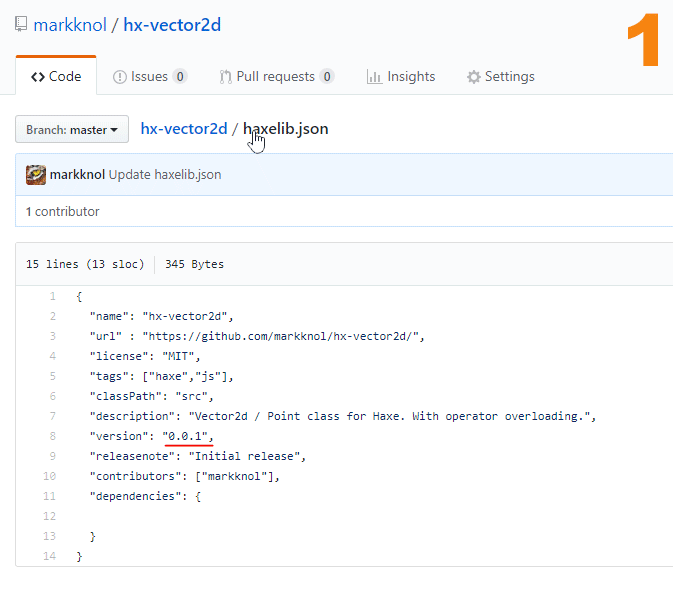673x600 pixels.
Task: Click the '345 Bytes' file size text
Action: click(194, 264)
